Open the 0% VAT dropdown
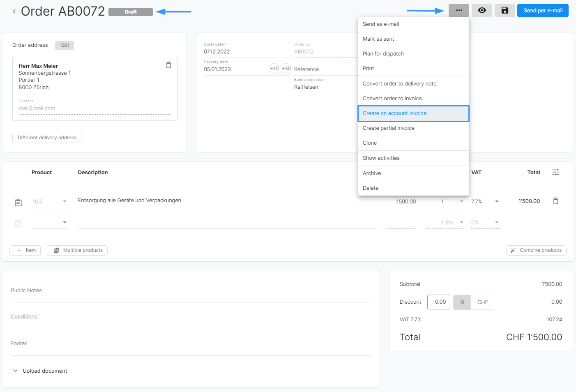The width and height of the screenshot is (576, 392). click(497, 222)
